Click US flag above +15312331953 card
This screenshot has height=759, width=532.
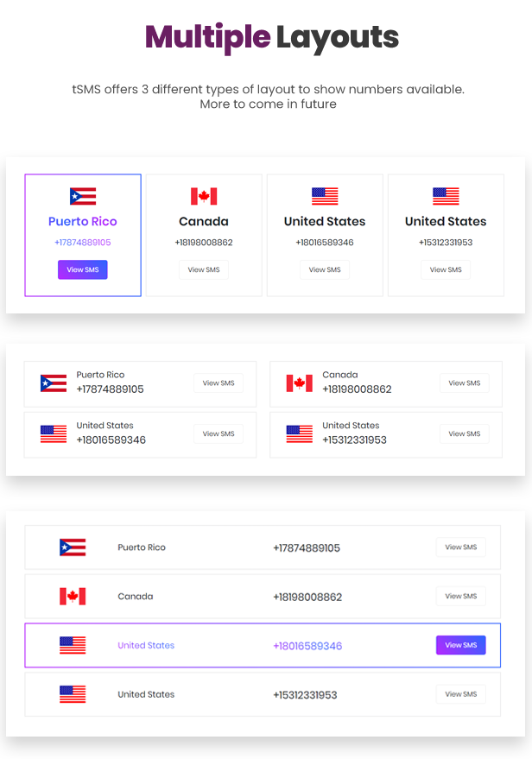click(446, 197)
